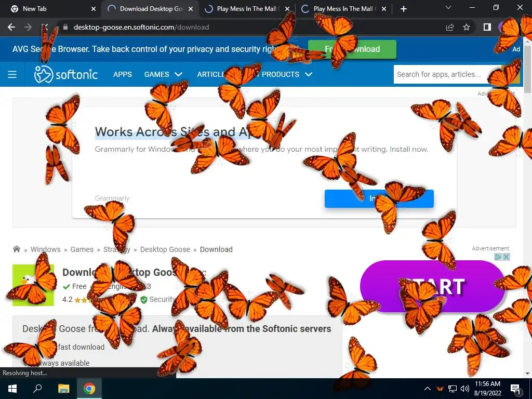Open the new tab plus button

403,9
